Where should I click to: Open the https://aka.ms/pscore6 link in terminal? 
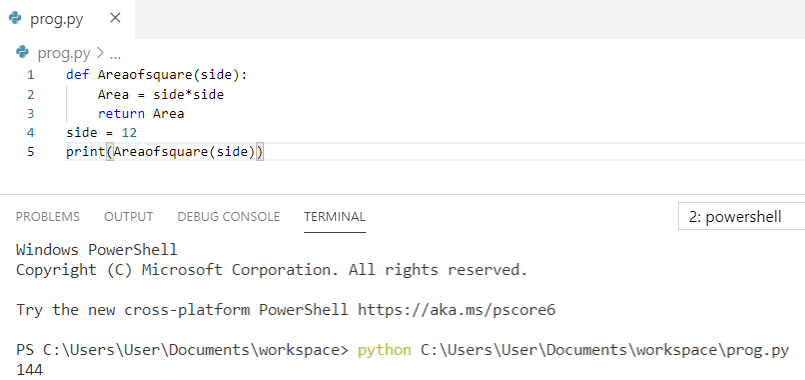456,310
